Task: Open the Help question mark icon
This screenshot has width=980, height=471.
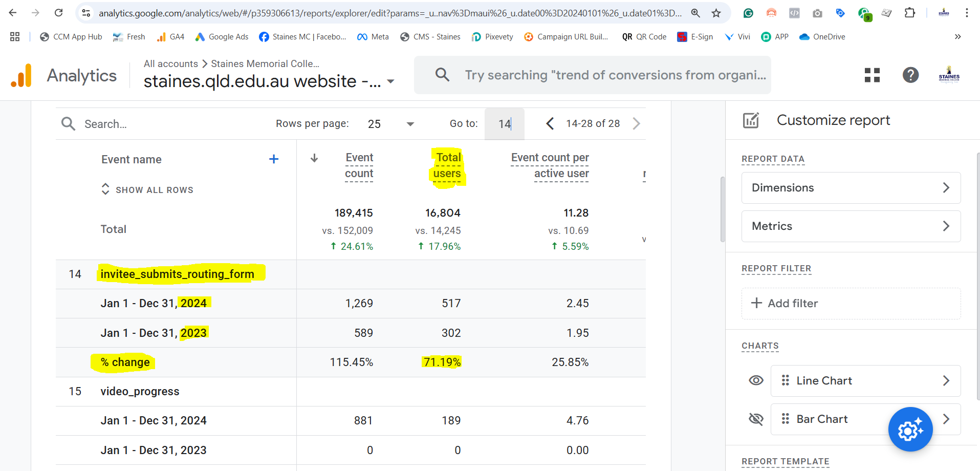Action: [910, 75]
